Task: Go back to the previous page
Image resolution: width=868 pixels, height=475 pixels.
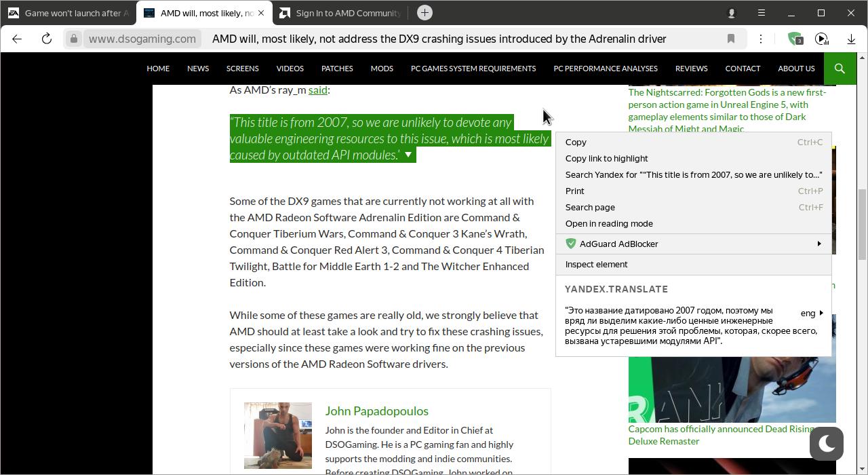Action: pyautogui.click(x=17, y=39)
